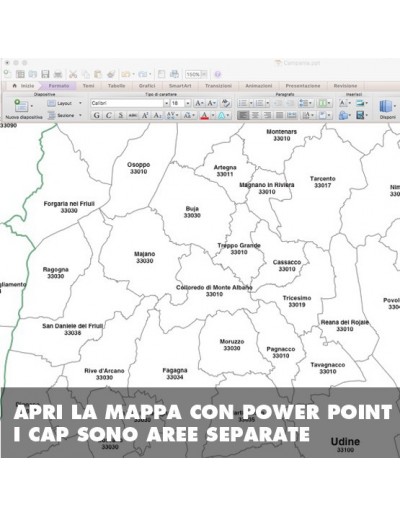400x517 pixels.
Task: Click the Copy icon in the toolbar
Action: 86,74
